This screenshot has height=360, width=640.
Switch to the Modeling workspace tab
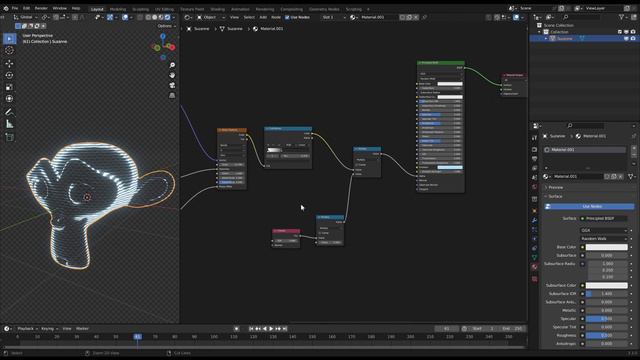coord(118,9)
